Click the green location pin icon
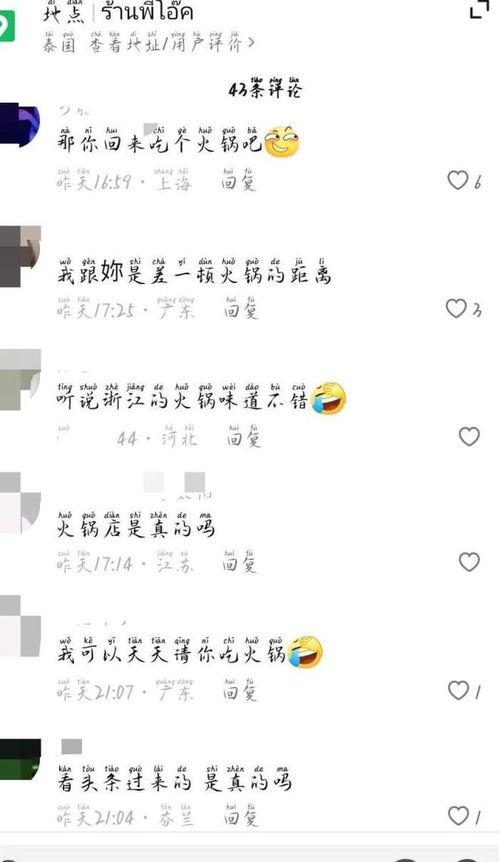The height and width of the screenshot is (862, 499). [7, 26]
